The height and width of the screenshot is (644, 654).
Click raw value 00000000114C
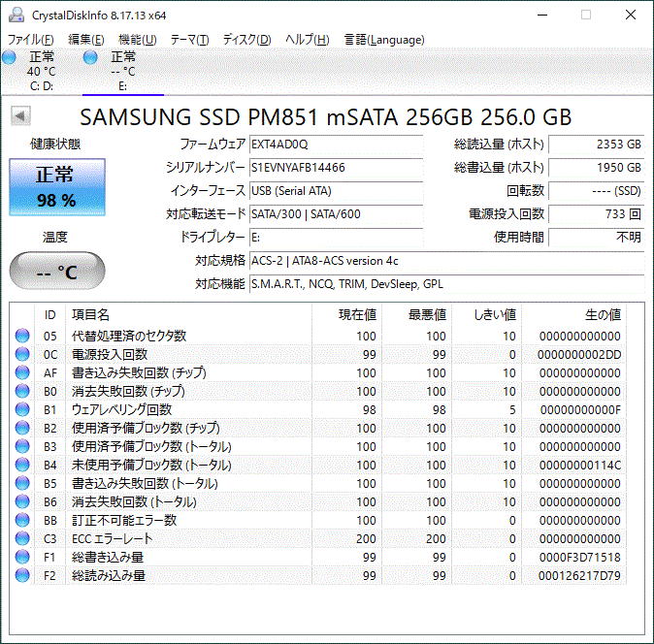click(x=579, y=466)
